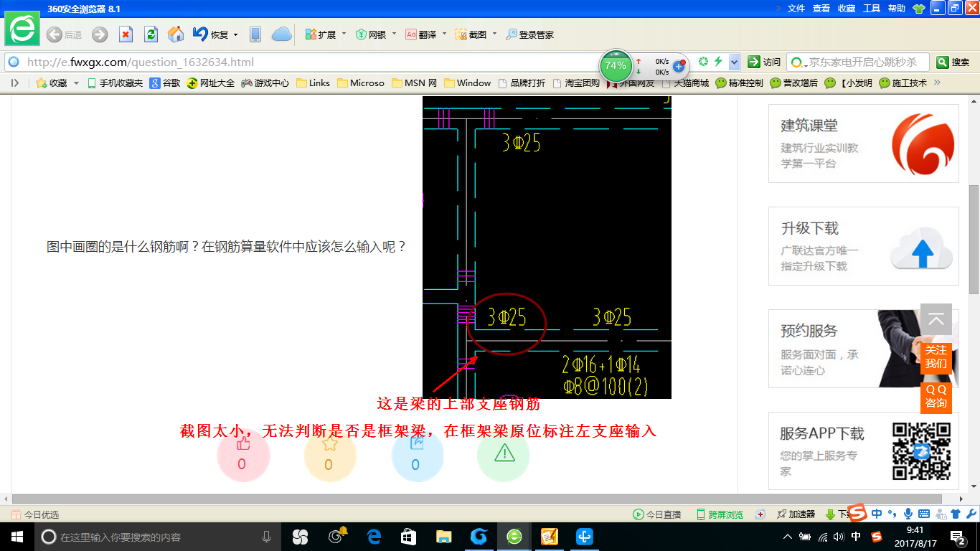Click the yellow star favorite button

pos(330,456)
